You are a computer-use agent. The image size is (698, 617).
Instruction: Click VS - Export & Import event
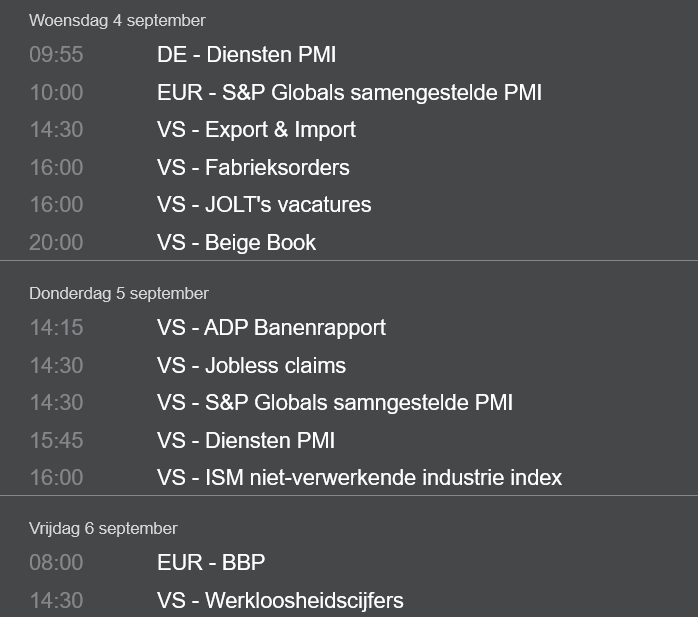click(256, 130)
